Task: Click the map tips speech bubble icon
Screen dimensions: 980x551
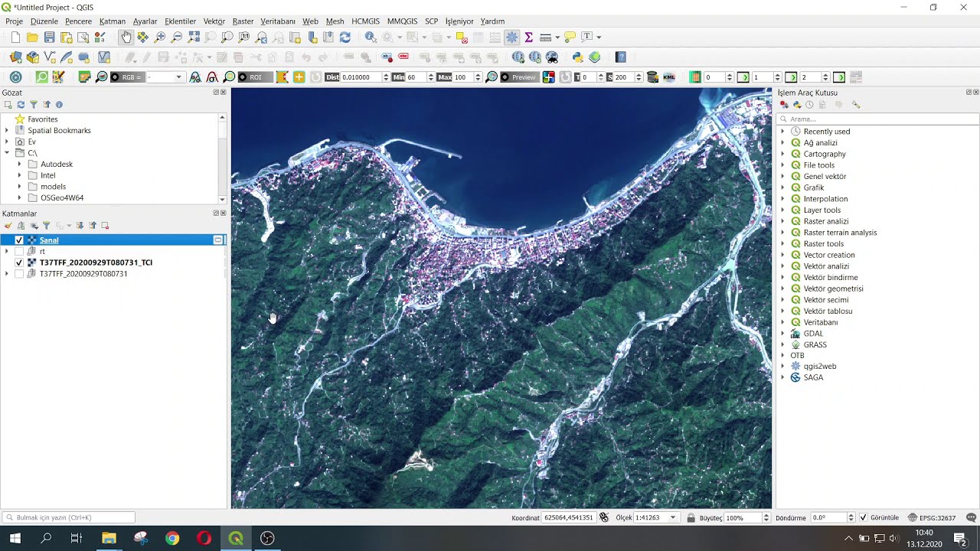Action: 570,37
